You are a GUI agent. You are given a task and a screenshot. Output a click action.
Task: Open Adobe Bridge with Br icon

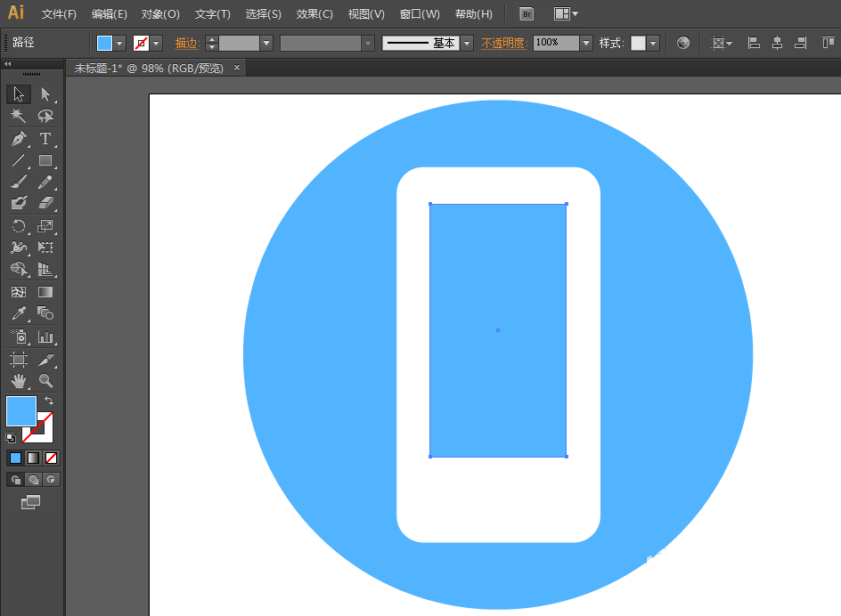[x=527, y=14]
